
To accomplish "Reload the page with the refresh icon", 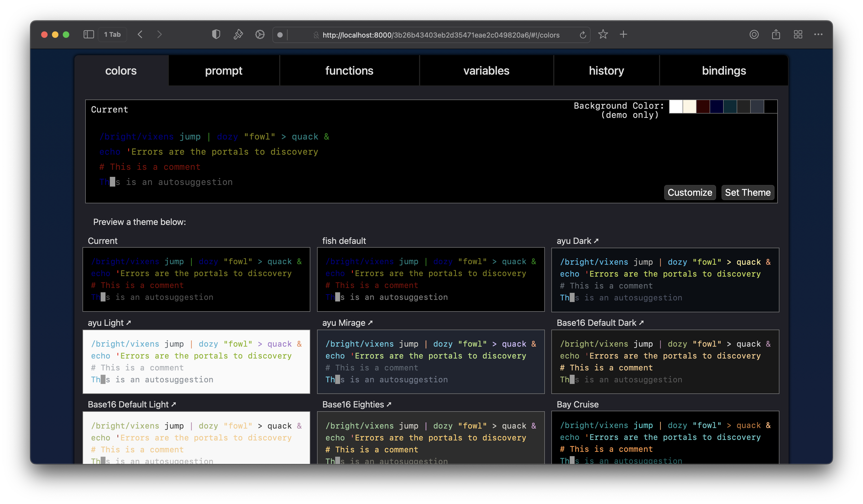I will pyautogui.click(x=583, y=35).
